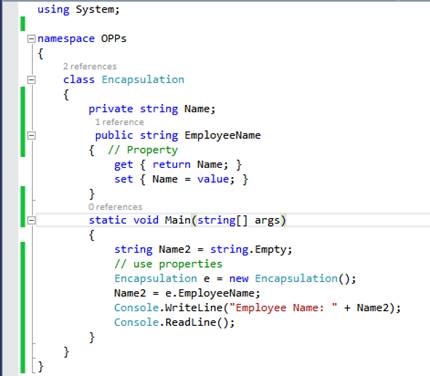Screen dimensions: 430x376
Task: Click the 'private string Name;' field
Action: [x=152, y=109]
